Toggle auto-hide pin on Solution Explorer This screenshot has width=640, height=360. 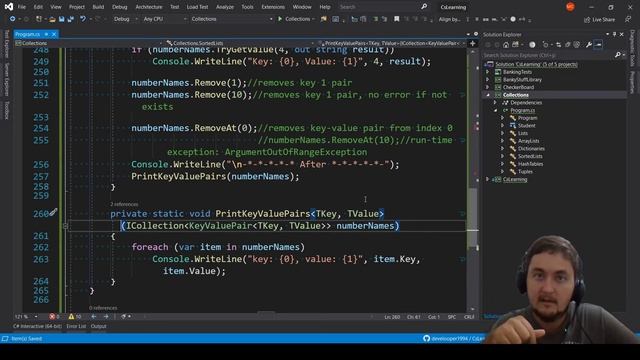(x=615, y=34)
